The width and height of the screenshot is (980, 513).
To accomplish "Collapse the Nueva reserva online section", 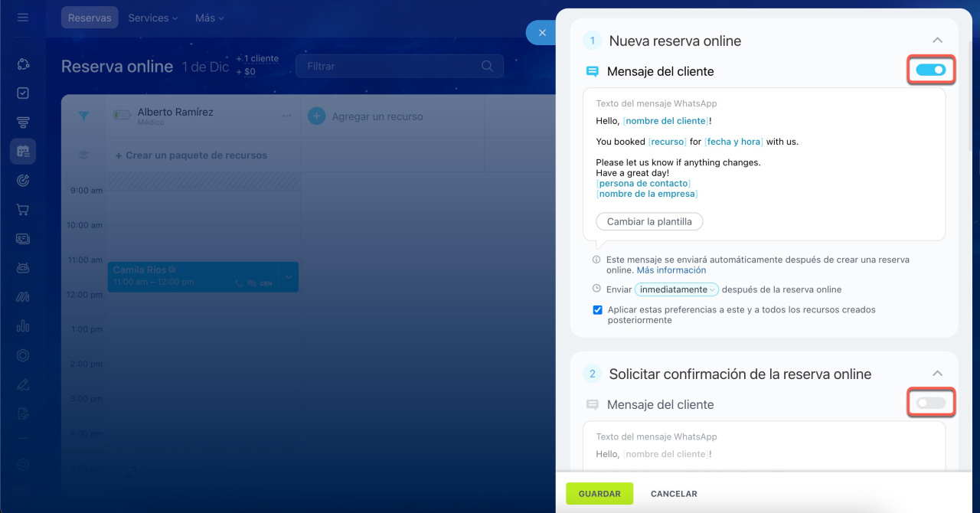I will 937,41.
